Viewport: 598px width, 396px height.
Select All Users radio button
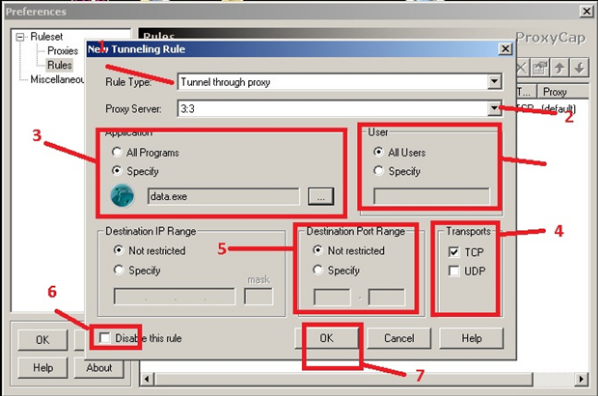pyautogui.click(x=378, y=152)
